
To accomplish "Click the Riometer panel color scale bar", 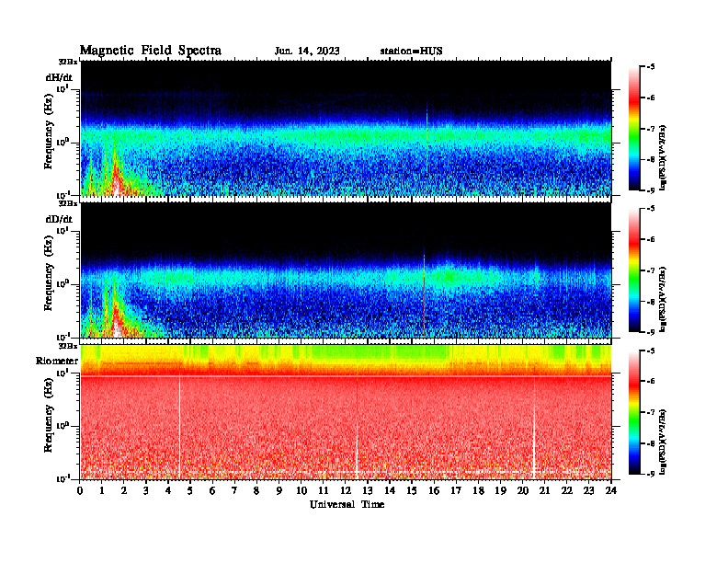I will [633, 412].
